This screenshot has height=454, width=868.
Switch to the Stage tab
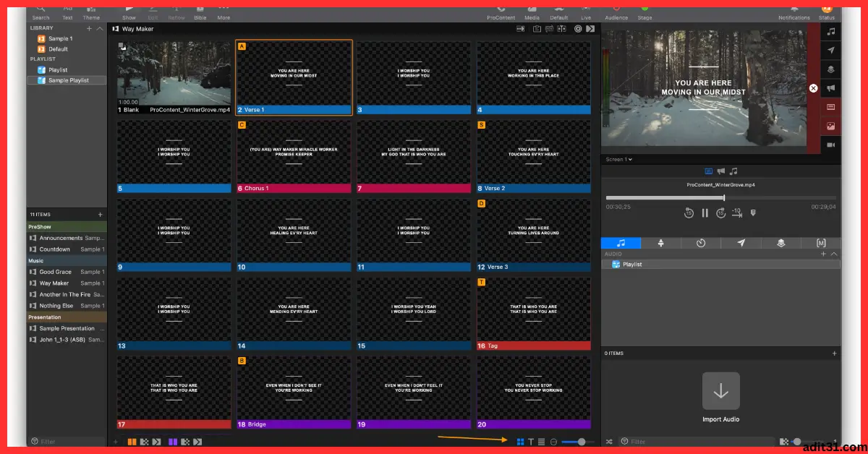(x=661, y=243)
